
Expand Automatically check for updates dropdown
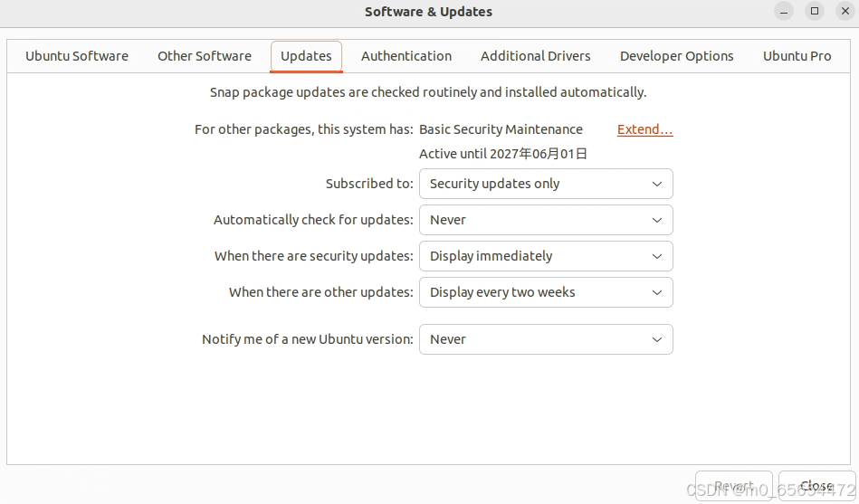click(546, 220)
